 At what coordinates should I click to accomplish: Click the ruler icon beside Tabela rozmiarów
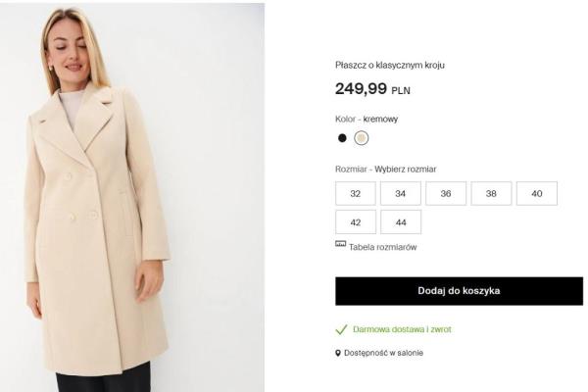tap(340, 244)
